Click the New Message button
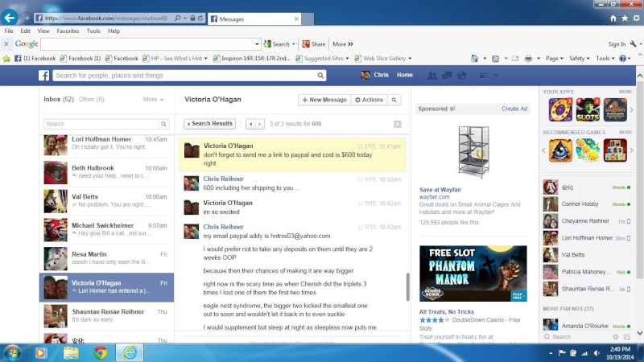644x362 pixels. coord(324,100)
